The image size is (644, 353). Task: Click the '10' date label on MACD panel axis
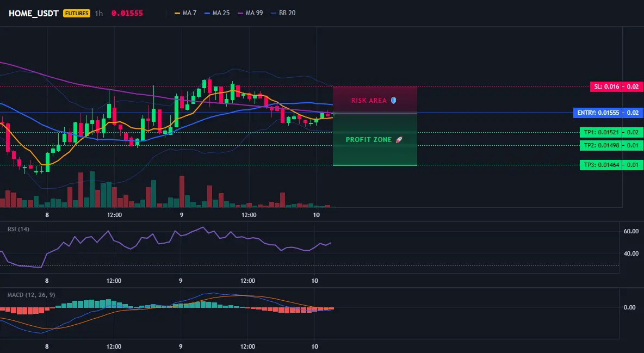pos(314,346)
